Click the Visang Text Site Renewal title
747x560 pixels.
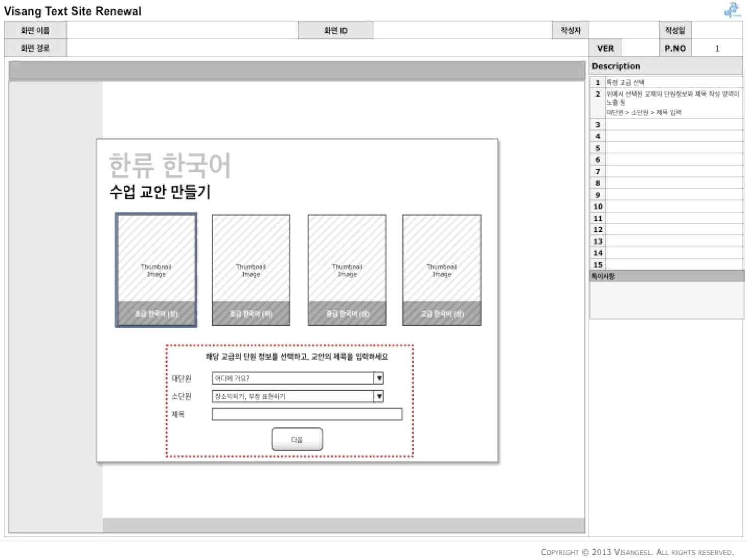[x=73, y=11]
